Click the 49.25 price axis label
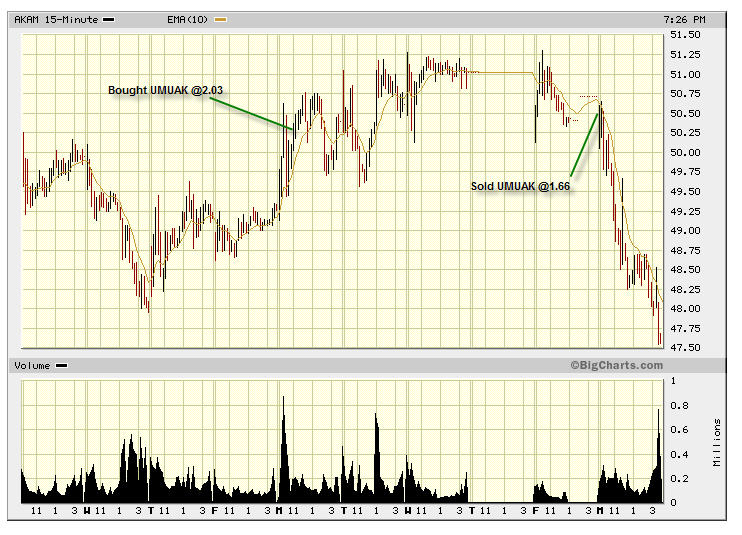Viewport: 742px width, 535px height. pyautogui.click(x=685, y=211)
